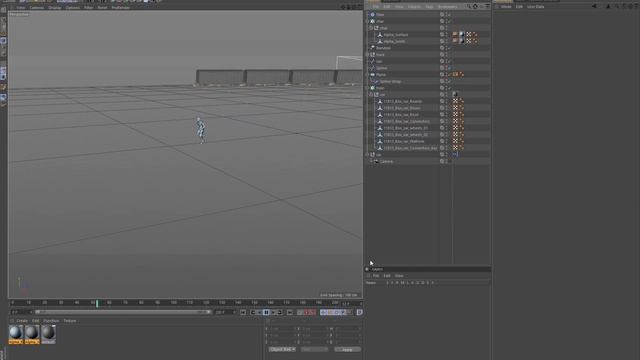Open the viewport Display menu
The image size is (640, 360).
click(55, 7)
